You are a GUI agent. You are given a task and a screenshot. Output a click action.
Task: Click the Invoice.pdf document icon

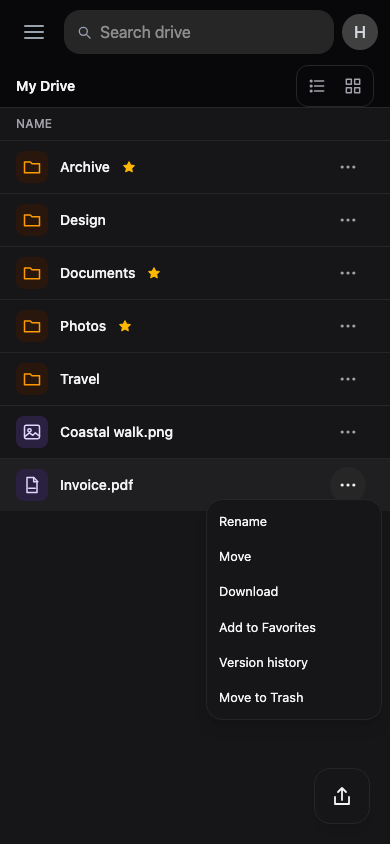[x=32, y=486]
